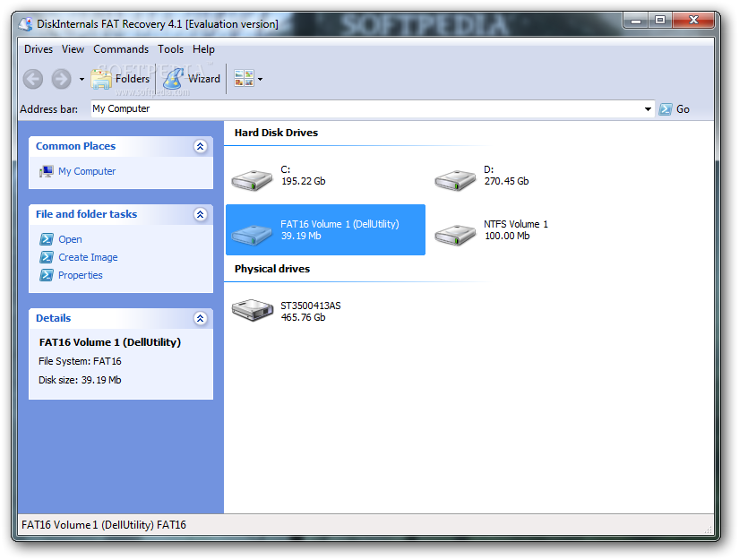Click the Create Image arrow icon
Viewport: 739px width, 560px height.
47,257
